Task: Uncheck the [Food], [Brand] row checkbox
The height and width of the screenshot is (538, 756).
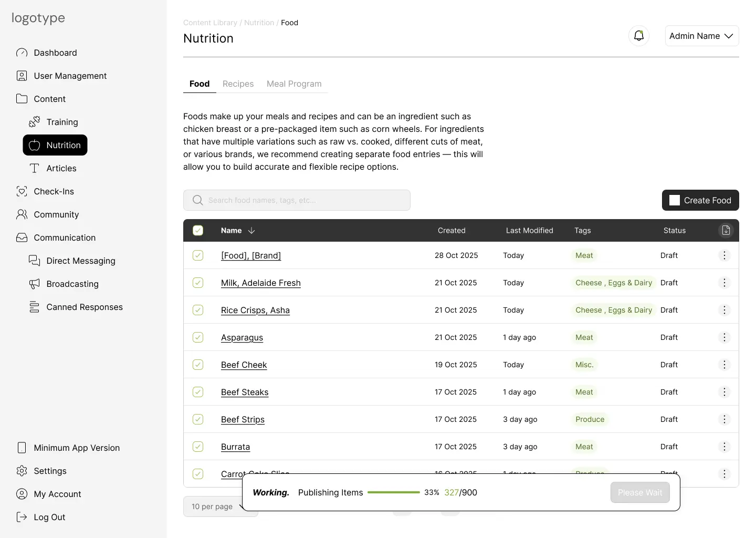Action: click(x=198, y=255)
